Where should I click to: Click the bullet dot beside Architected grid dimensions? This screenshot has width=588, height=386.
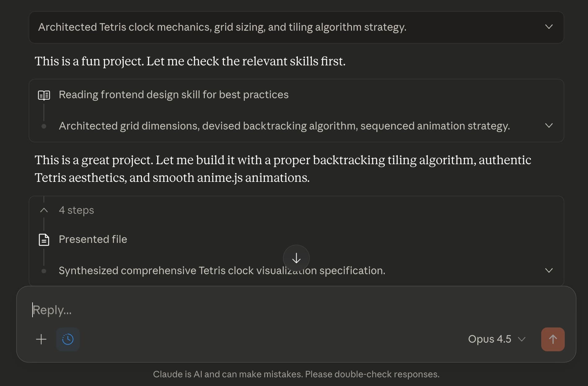click(44, 126)
